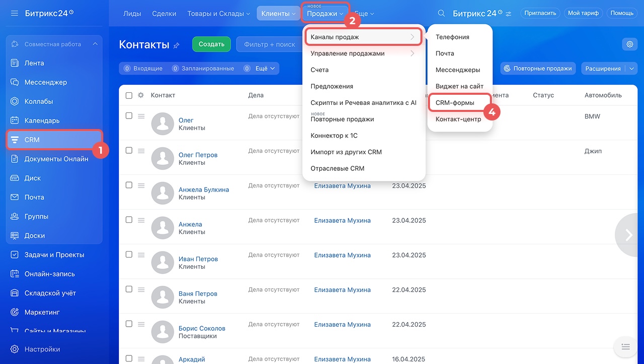Image resolution: width=644 pixels, height=364 pixels.
Task: Click the Запланированные counter chip
Action: (203, 68)
